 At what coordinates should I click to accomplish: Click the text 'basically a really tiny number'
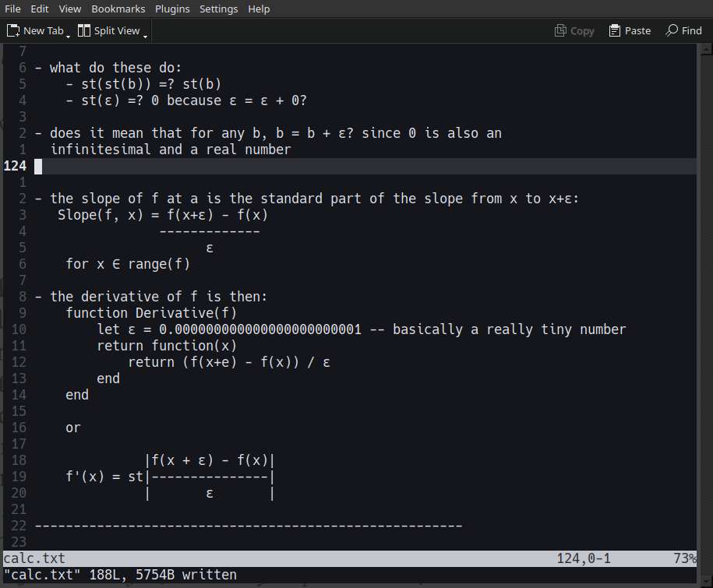point(510,329)
